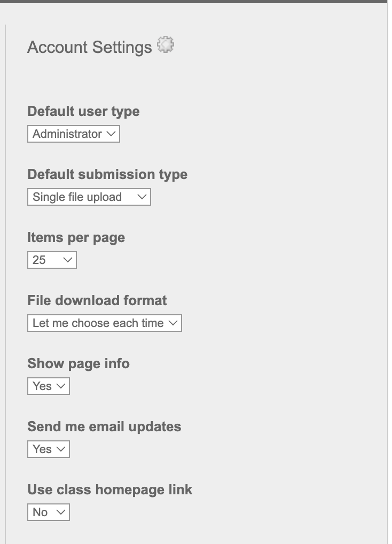Click the chevron arrow next to 25

(x=67, y=260)
